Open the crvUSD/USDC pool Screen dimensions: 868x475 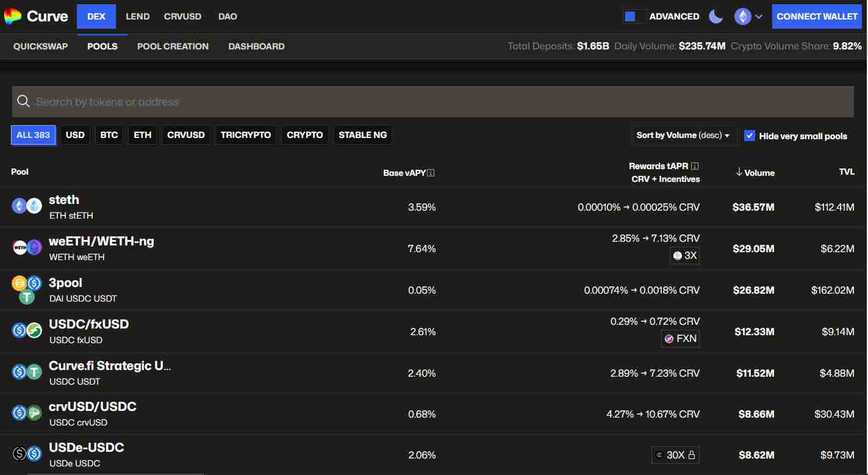tap(93, 407)
